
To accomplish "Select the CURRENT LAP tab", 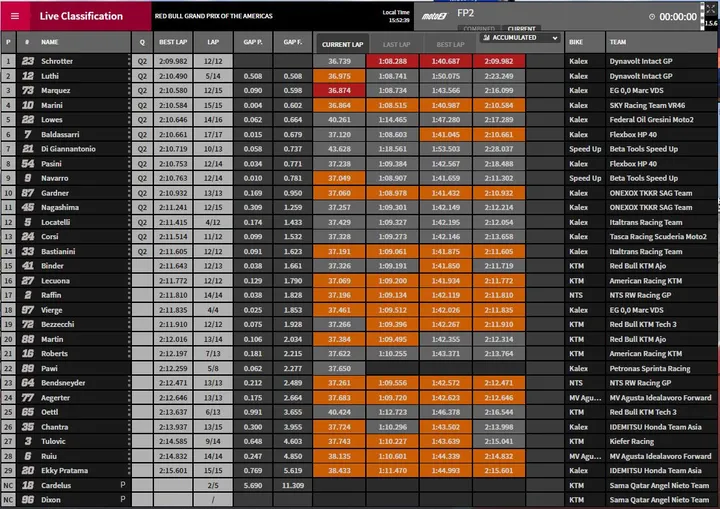I will tap(342, 45).
